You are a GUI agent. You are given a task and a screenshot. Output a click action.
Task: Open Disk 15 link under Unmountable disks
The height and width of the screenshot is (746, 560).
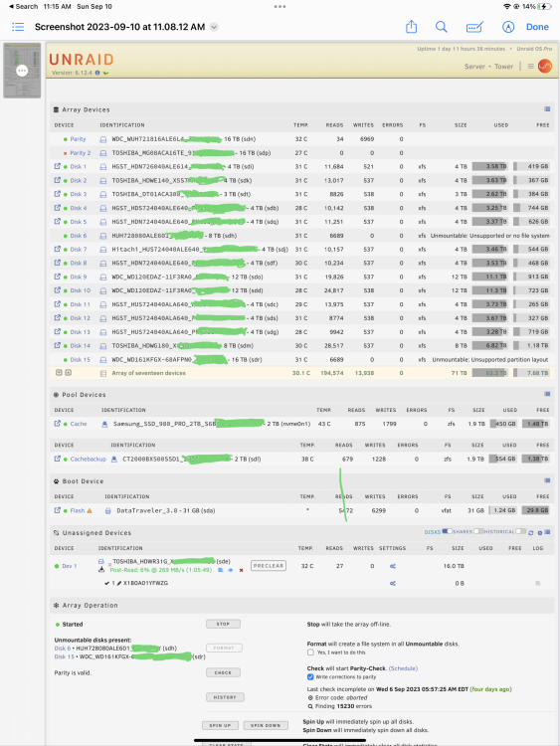65,656
